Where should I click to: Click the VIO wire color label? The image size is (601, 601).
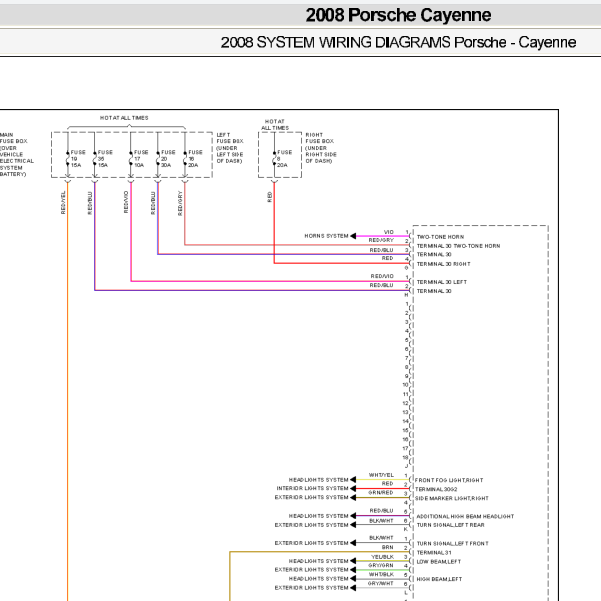(389, 232)
